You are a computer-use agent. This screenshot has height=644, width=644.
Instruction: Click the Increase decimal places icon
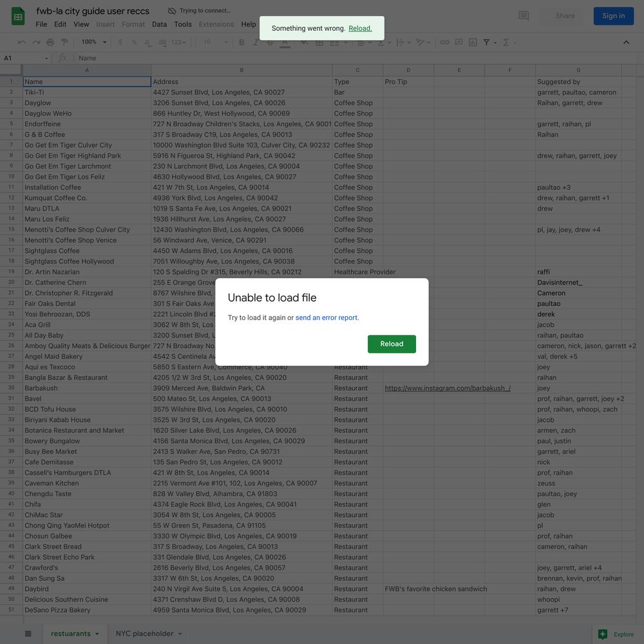[162, 43]
